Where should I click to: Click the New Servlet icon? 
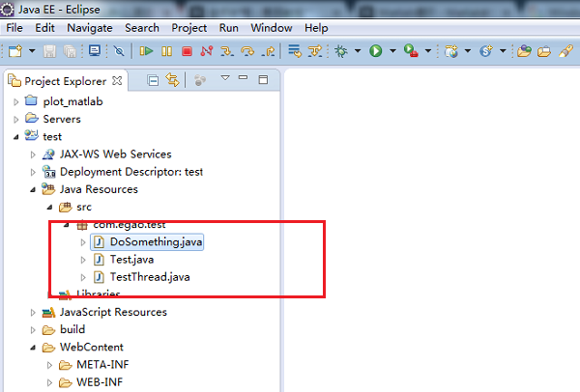(x=486, y=51)
